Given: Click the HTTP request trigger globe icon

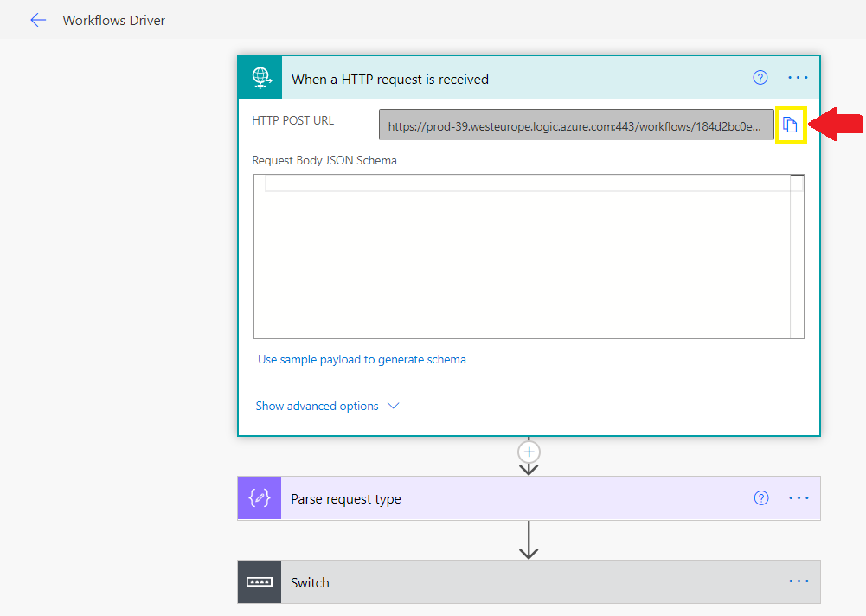Looking at the screenshot, I should click(x=260, y=78).
